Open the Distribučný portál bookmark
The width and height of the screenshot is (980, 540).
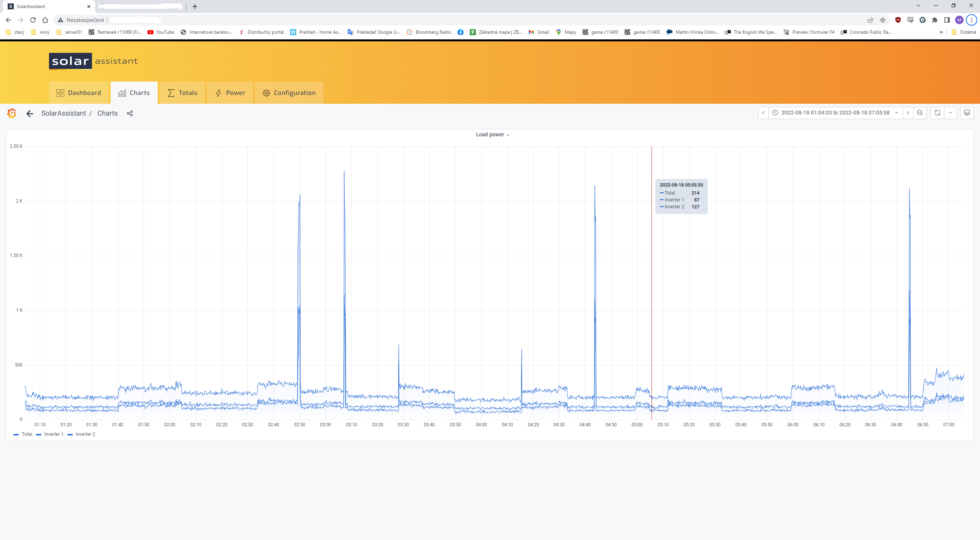click(261, 32)
